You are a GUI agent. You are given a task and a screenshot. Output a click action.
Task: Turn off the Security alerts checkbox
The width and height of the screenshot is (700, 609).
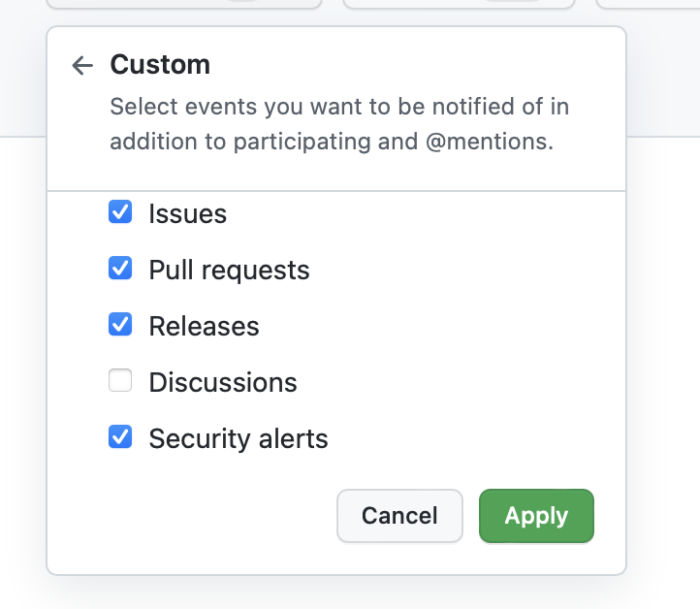tap(120, 437)
